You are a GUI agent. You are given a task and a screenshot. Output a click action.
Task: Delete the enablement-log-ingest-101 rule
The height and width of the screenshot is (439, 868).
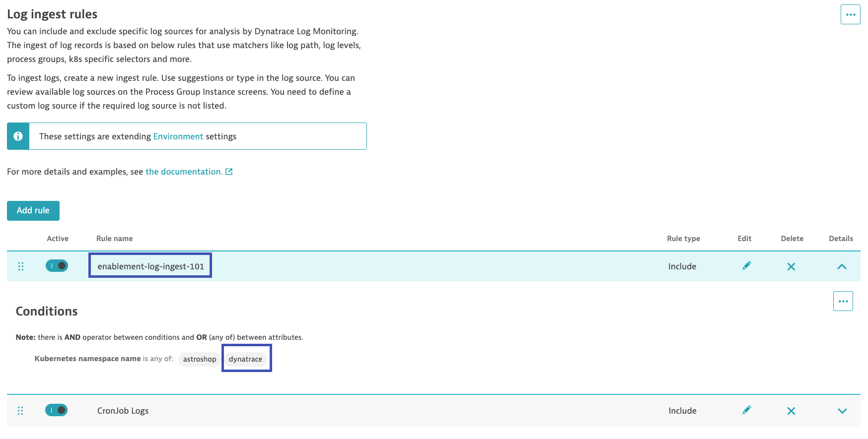(x=791, y=266)
